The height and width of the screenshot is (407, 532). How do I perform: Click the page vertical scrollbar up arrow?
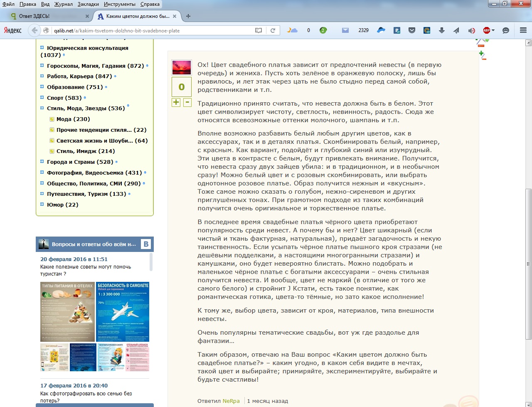[x=529, y=43]
